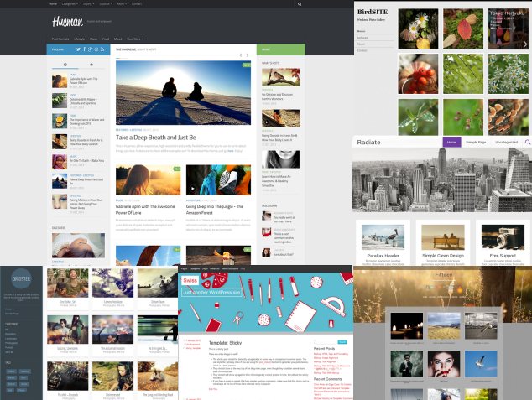The height and width of the screenshot is (400, 532).
Task: Expand More dropdown in Hueman top menu
Action: tap(122, 4)
